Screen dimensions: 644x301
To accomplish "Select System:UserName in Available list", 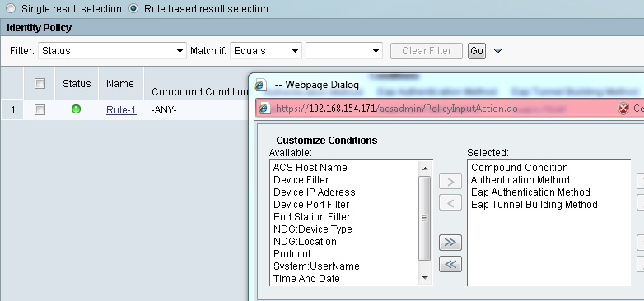I will click(x=316, y=266).
